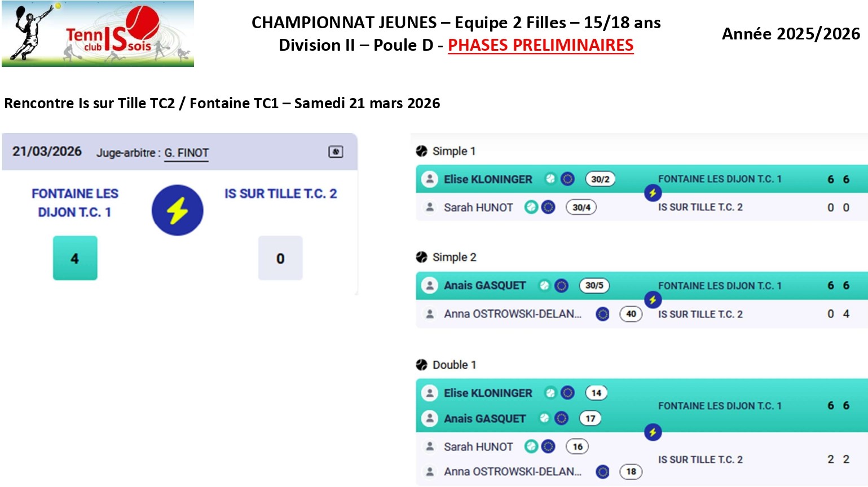This screenshot has width=868, height=487.
Task: Select IS SUR TILLE T.C. 2 in the summary card
Action: (x=280, y=193)
